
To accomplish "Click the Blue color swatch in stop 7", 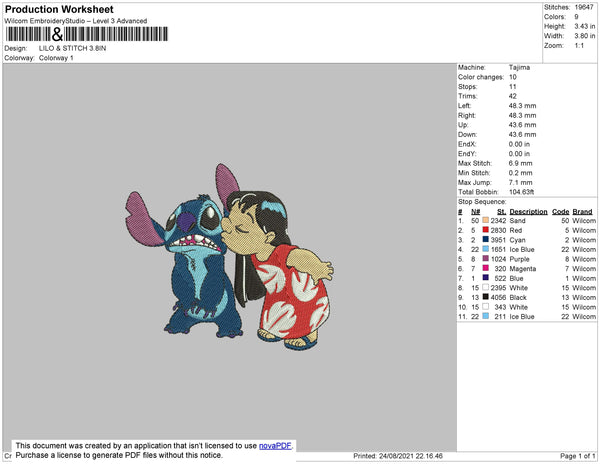I will (x=485, y=279).
